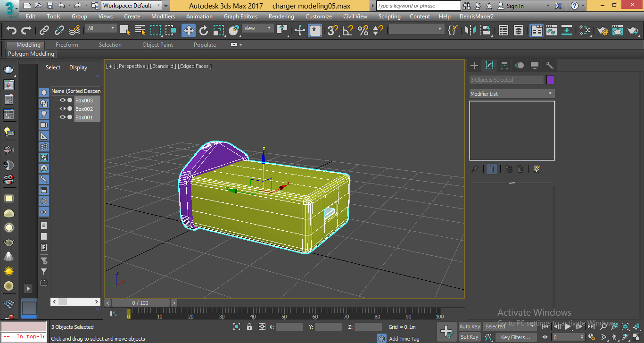
Task: Activate Unlink Selection tool
Action: (x=59, y=31)
